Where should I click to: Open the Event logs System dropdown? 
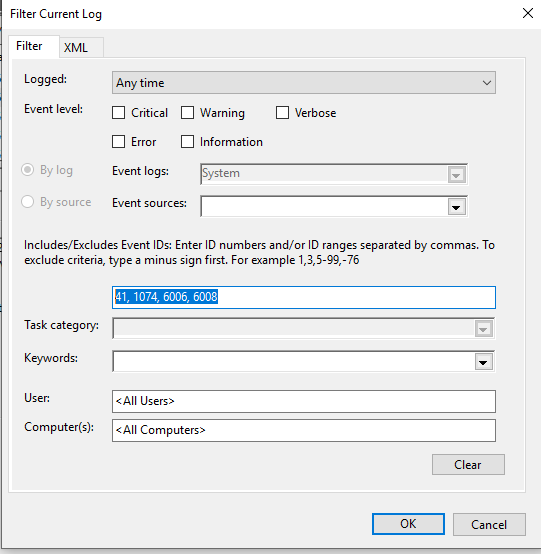click(x=334, y=174)
